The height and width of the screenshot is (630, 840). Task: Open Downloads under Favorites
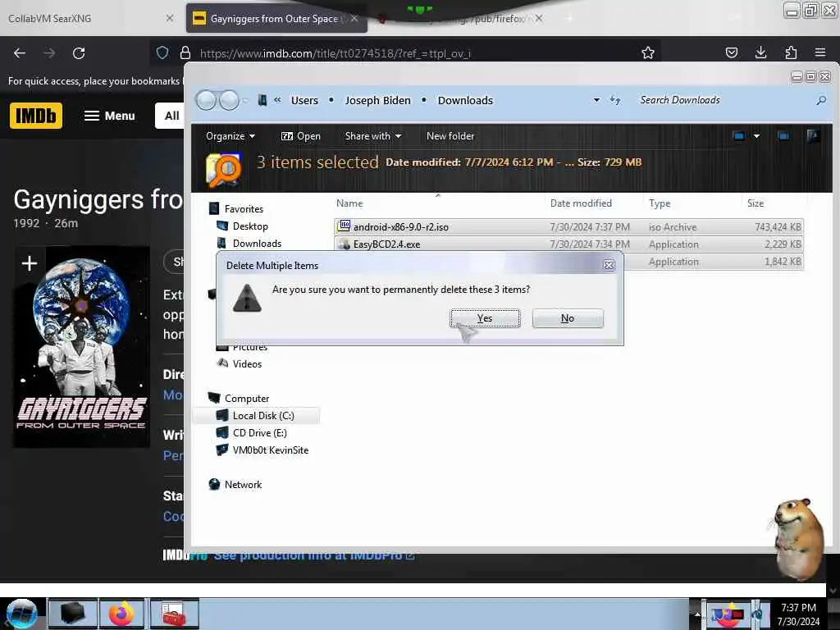point(257,243)
